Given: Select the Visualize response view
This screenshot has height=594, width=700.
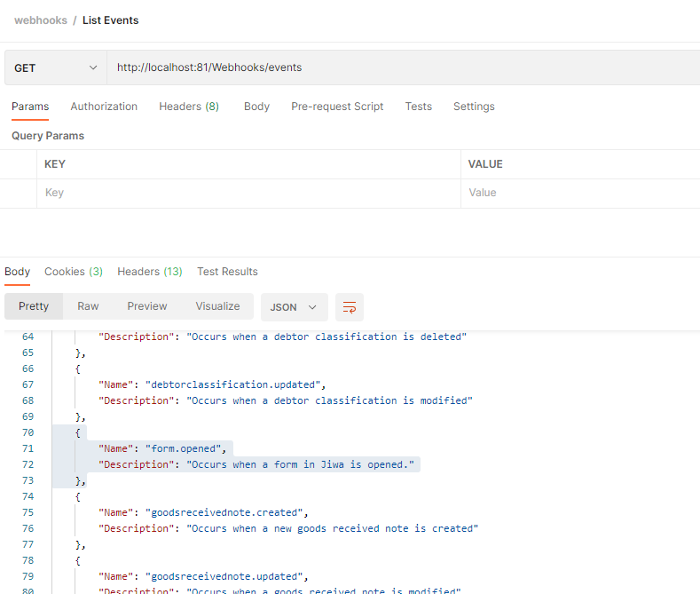Looking at the screenshot, I should click(217, 306).
